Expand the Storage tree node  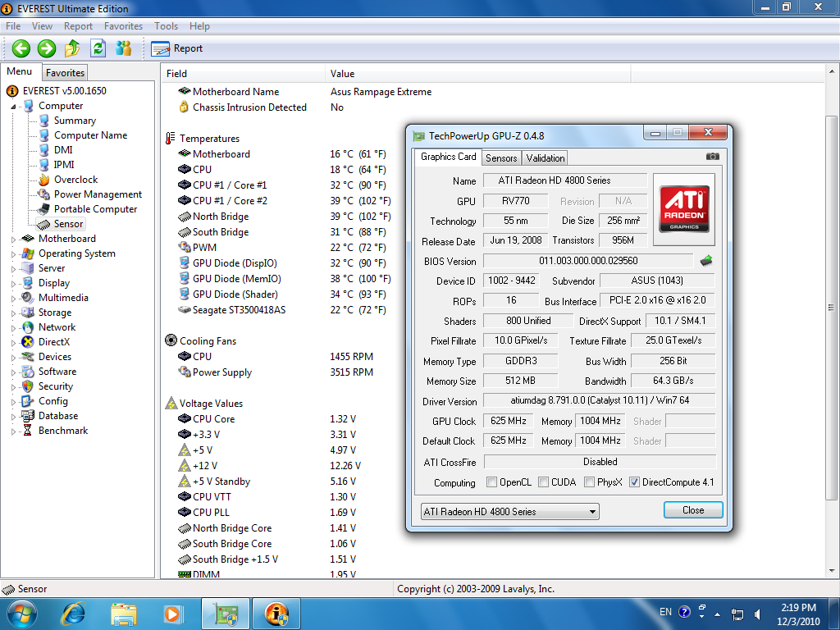click(13, 313)
